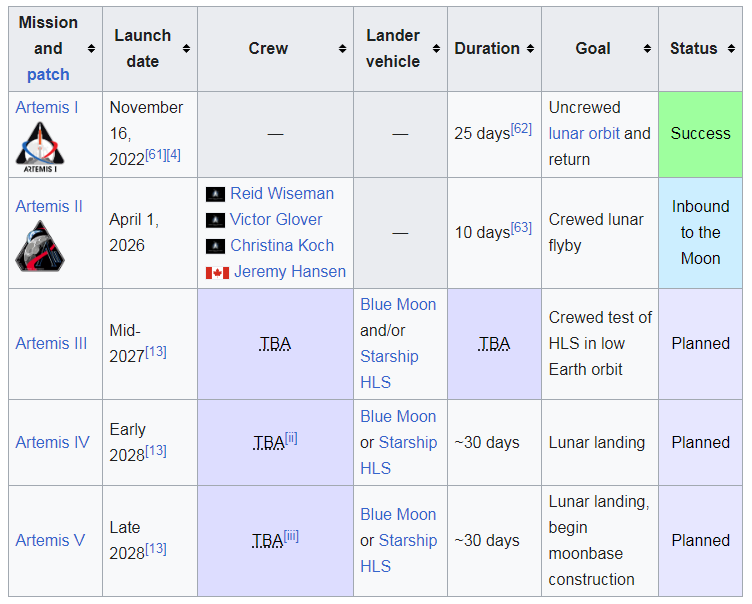Viewport: 752px width, 604px height.
Task: Open the Artemis III mission link
Action: [x=51, y=343]
